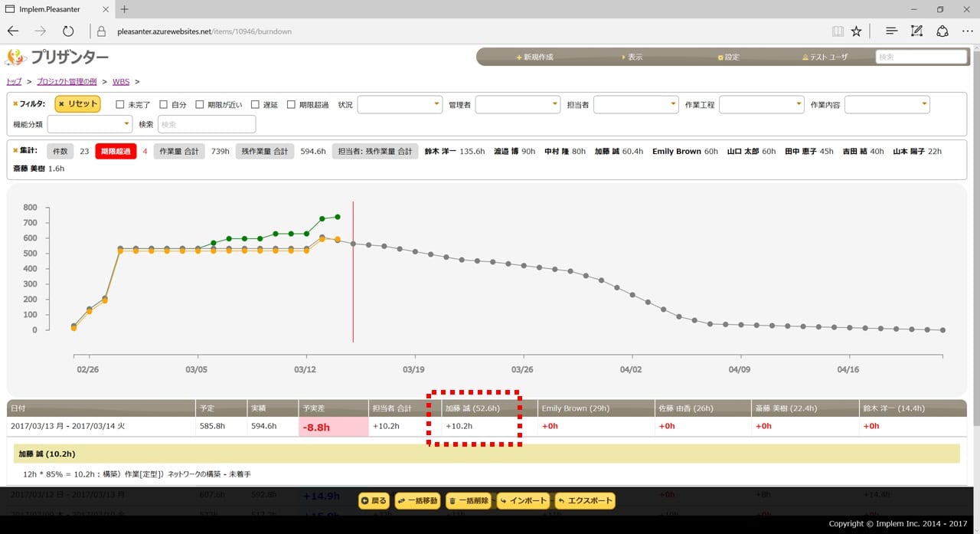
Task: Click the padlock site info icon
Action: [101, 31]
